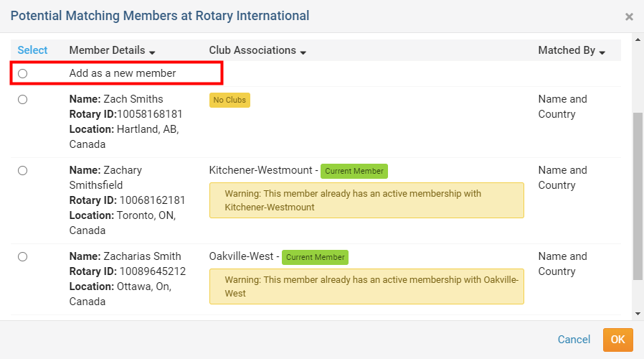This screenshot has height=359, width=644.
Task: Click the yellow No Clubs badge
Action: (x=229, y=100)
